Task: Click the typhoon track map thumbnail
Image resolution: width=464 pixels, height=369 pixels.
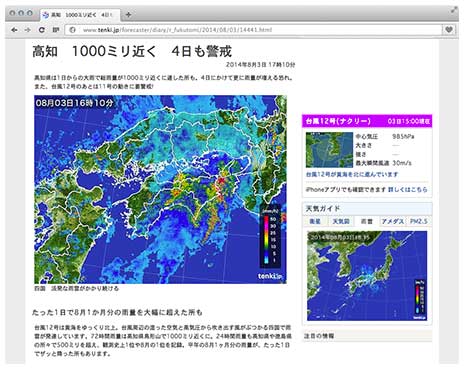Action: [x=329, y=150]
